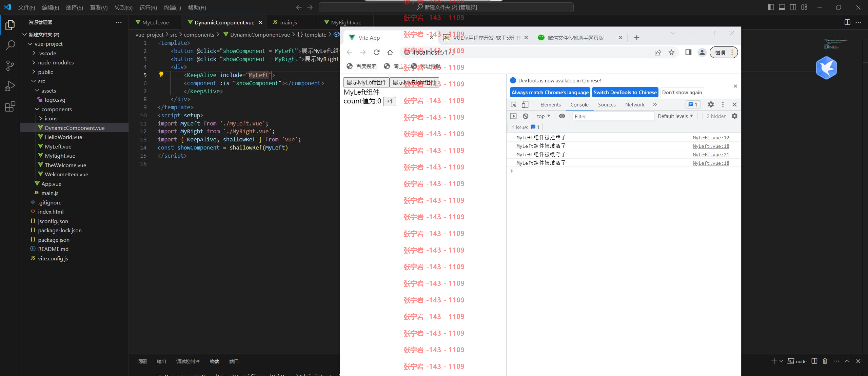Open the Explorer view in activity bar

point(10,25)
